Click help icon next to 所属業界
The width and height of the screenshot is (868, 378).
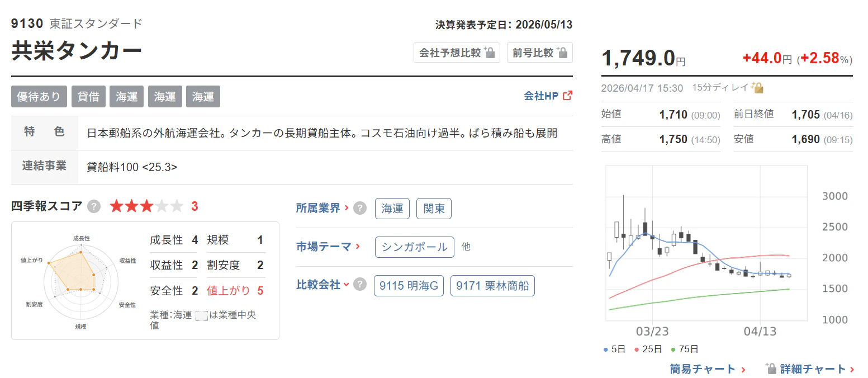(x=360, y=209)
